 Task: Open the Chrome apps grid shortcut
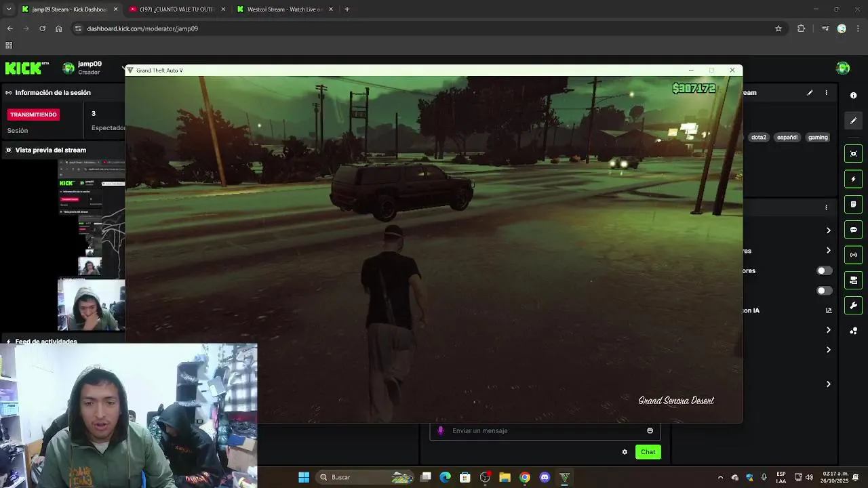pyautogui.click(x=9, y=45)
